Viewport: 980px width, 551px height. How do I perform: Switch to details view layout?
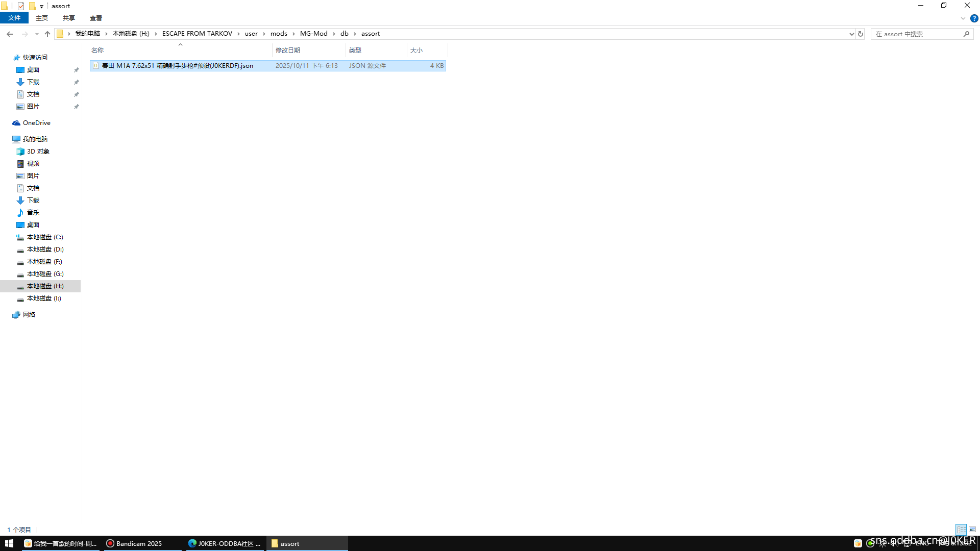tap(961, 530)
